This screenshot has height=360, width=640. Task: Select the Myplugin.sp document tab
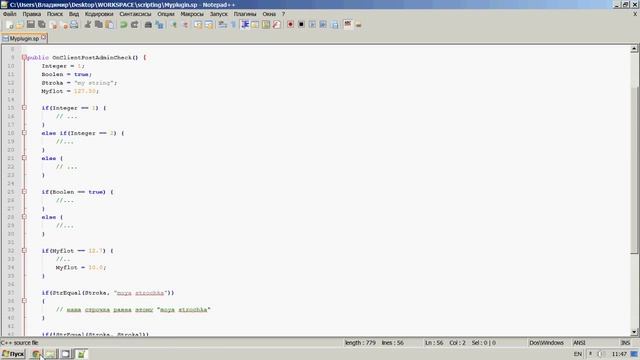point(24,38)
